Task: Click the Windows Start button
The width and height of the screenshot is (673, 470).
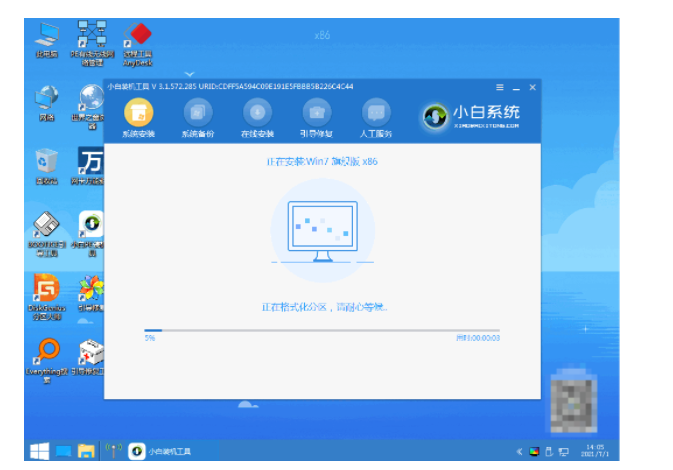Action: (39, 451)
